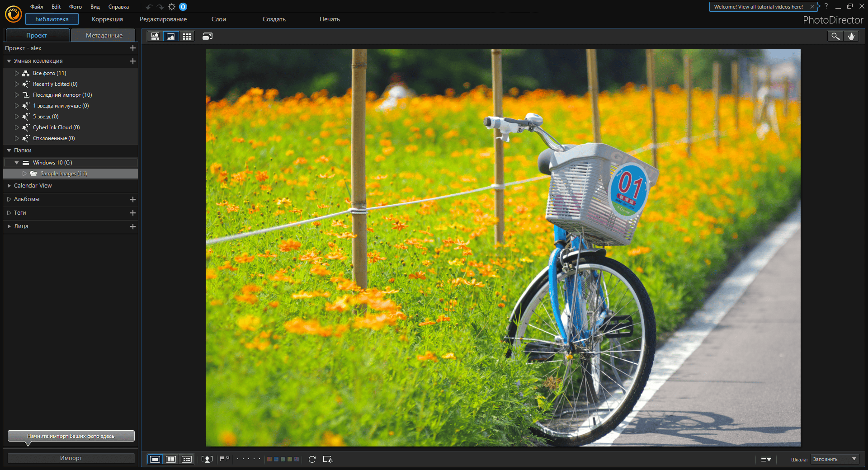The image size is (868, 470).
Task: Collapse the Windows 10 (C:) drive
Action: pyautogui.click(x=17, y=163)
